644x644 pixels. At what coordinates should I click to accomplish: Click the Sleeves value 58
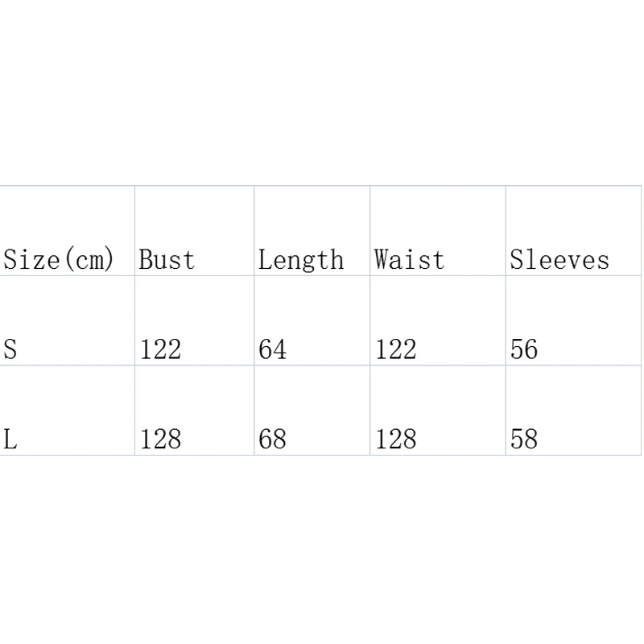[523, 440]
